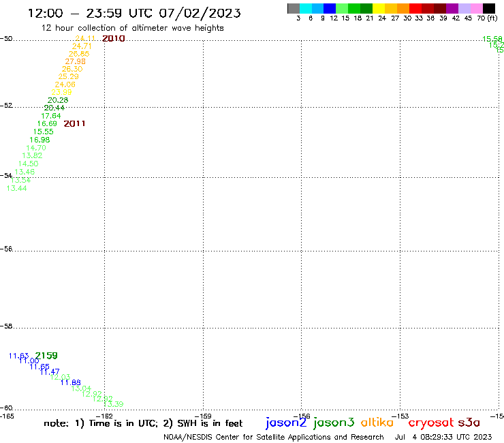Click the note 'Time is in UTC; SWH is in feet'
The width and height of the screenshot is (504, 443).
(x=143, y=423)
